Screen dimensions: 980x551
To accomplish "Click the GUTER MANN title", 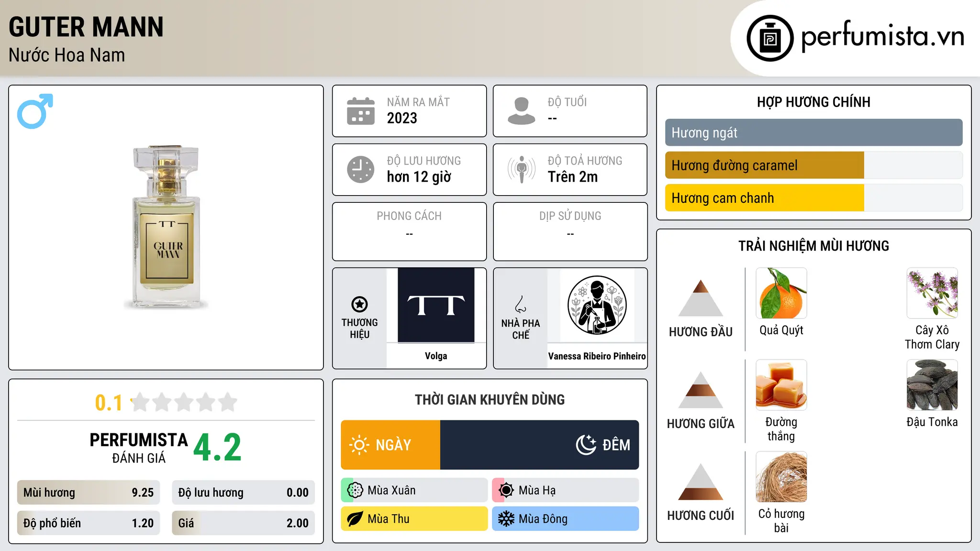I will [x=86, y=27].
